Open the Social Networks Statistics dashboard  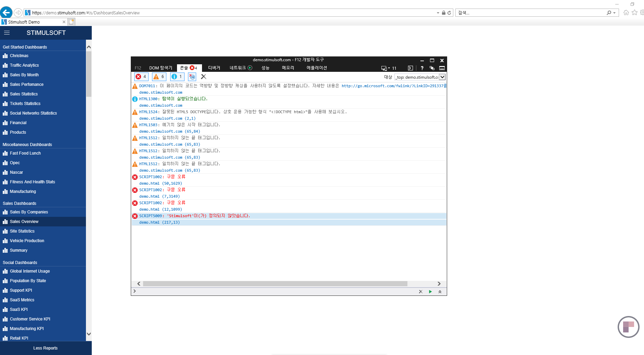(43, 113)
